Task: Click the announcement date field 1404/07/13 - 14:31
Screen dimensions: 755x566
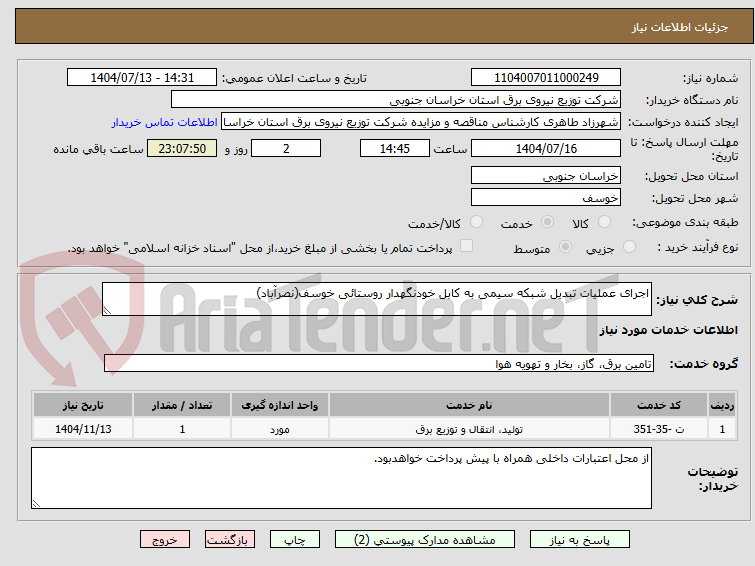Action: coord(142,78)
